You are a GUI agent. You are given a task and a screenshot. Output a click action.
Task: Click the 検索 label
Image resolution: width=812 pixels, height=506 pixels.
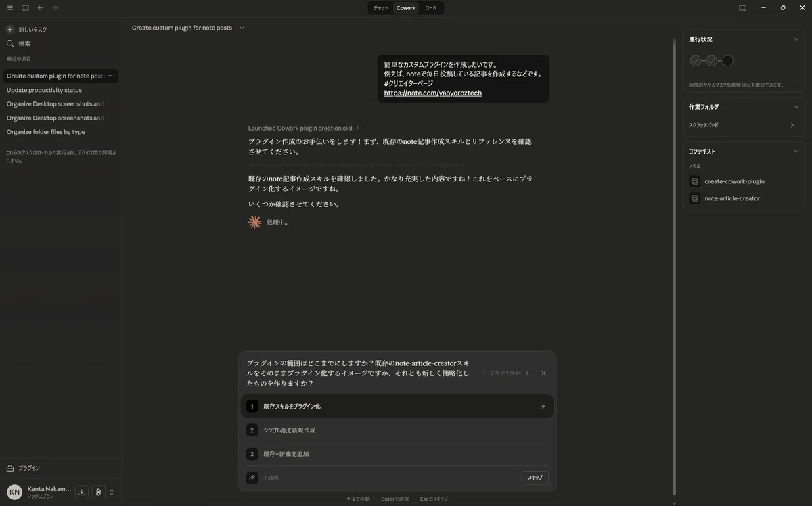(x=24, y=43)
